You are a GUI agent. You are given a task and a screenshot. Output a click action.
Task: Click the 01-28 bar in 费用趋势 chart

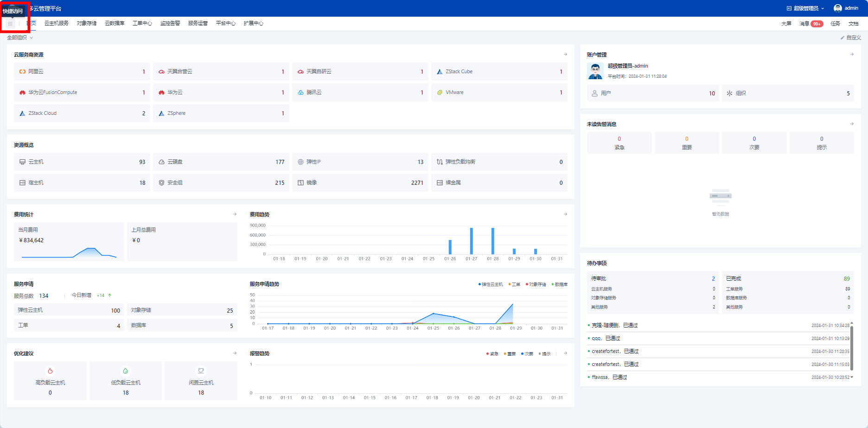(x=493, y=241)
